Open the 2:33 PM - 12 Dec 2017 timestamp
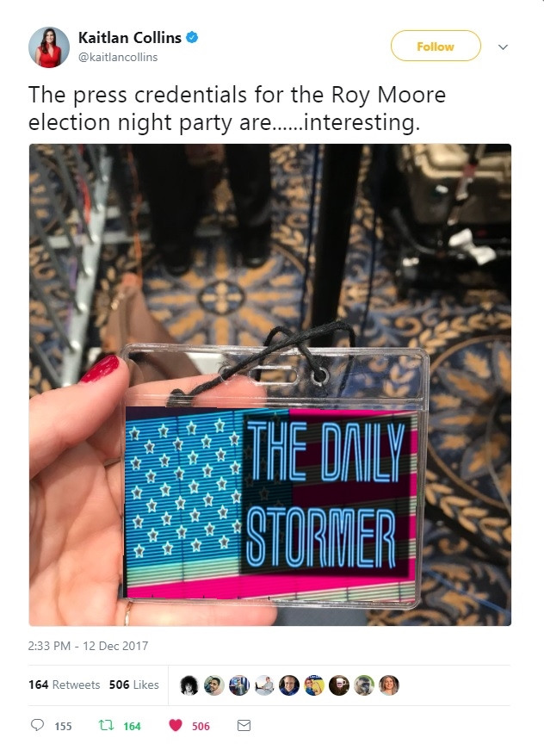This screenshot has height=756, width=544. (88, 646)
